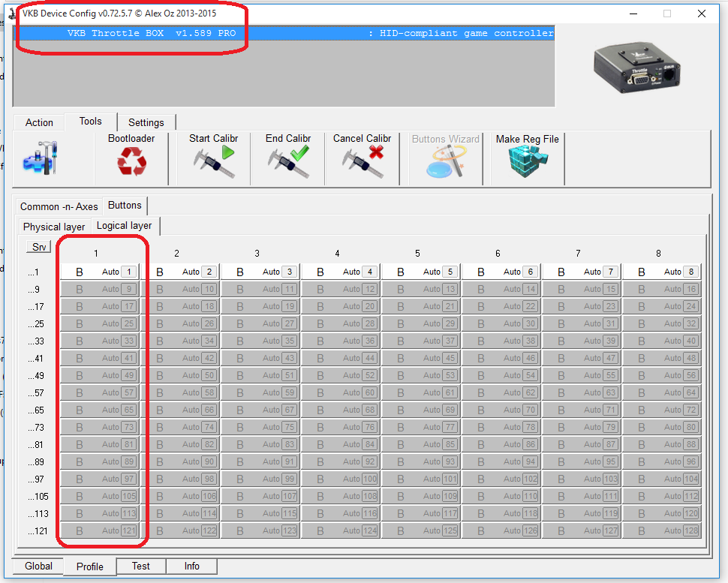
Task: Click the column header 5
Action: (417, 254)
